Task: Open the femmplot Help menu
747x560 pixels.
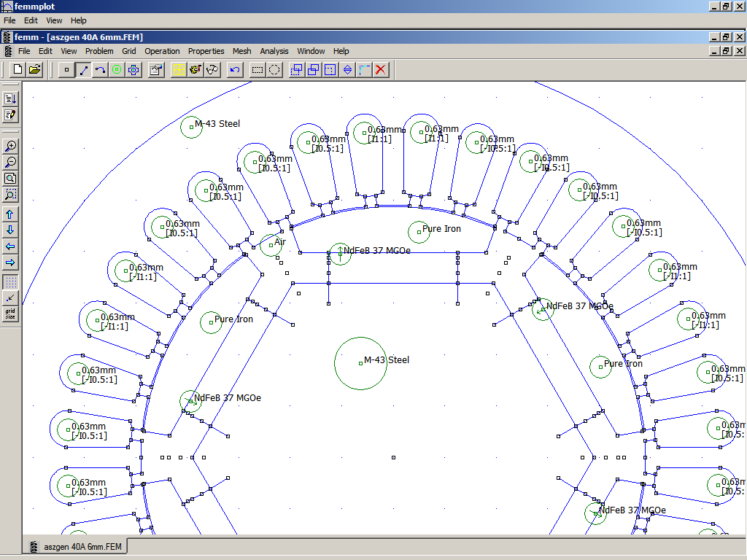Action: point(78,20)
